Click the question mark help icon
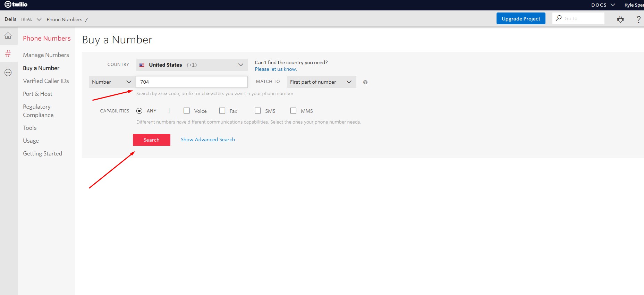Screen dimensions: 644x295 click(x=638, y=19)
